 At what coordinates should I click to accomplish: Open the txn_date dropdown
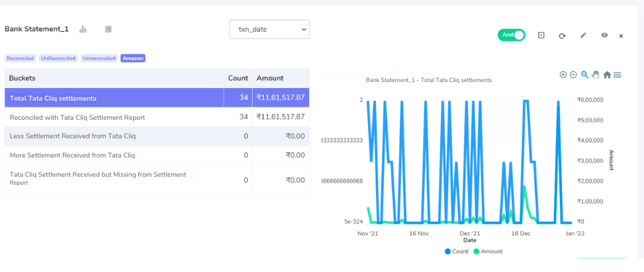coord(269,30)
